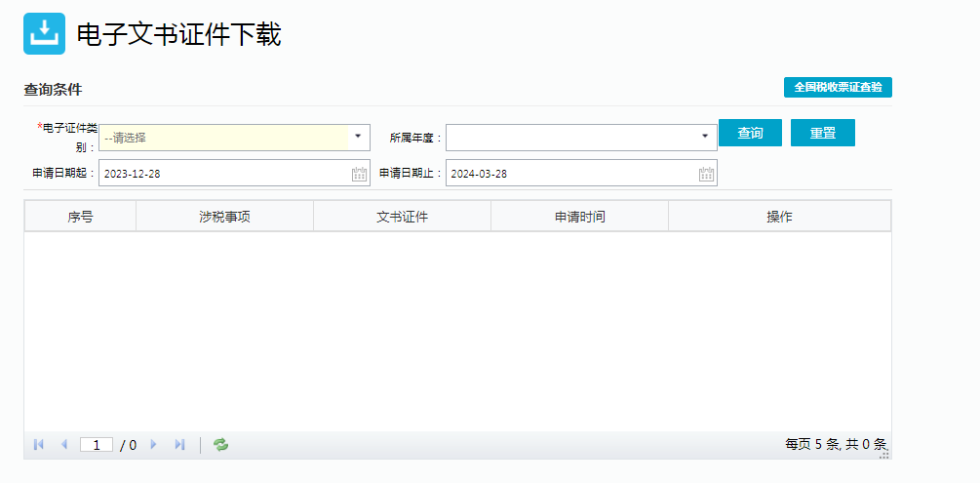Open calendar picker for 申请日期起
This screenshot has width=980, height=483.
[x=359, y=174]
